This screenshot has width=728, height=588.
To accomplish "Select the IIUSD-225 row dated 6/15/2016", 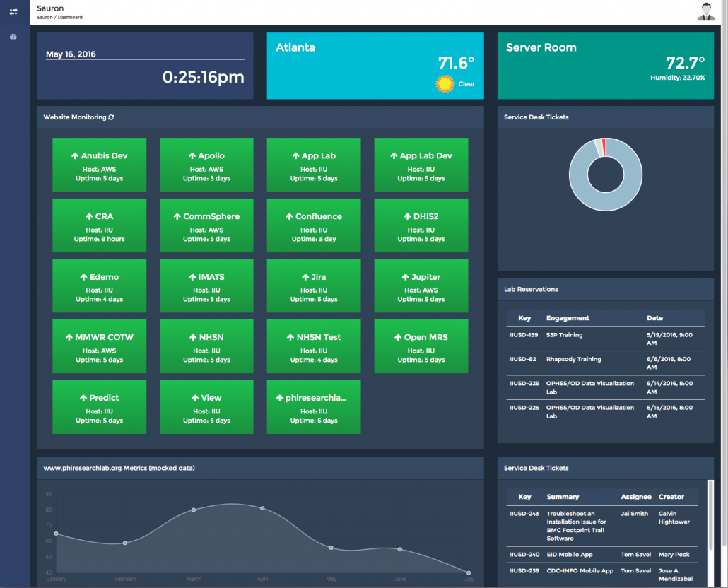I will click(x=606, y=411).
